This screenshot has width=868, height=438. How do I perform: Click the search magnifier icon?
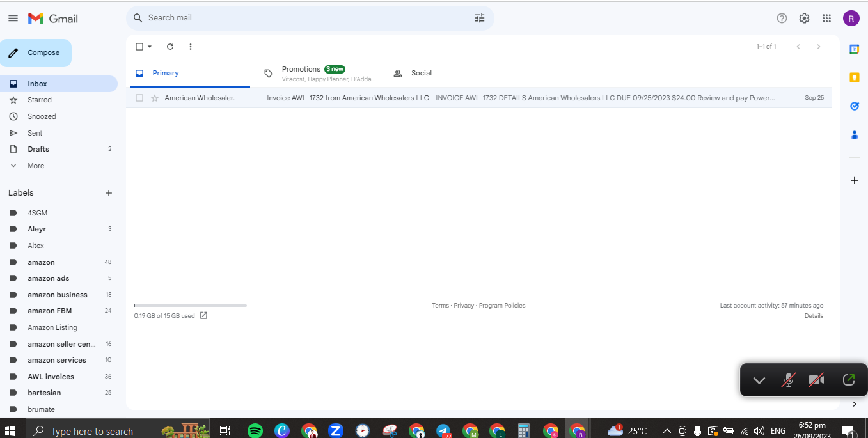click(138, 18)
